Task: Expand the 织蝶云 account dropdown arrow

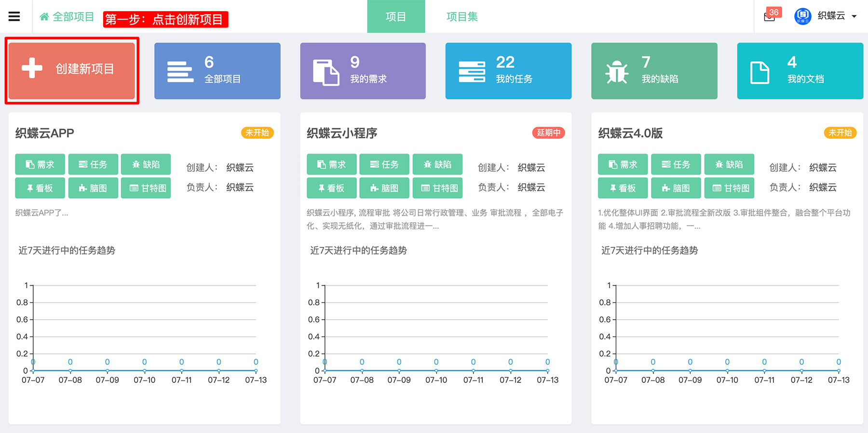Action: pyautogui.click(x=854, y=16)
